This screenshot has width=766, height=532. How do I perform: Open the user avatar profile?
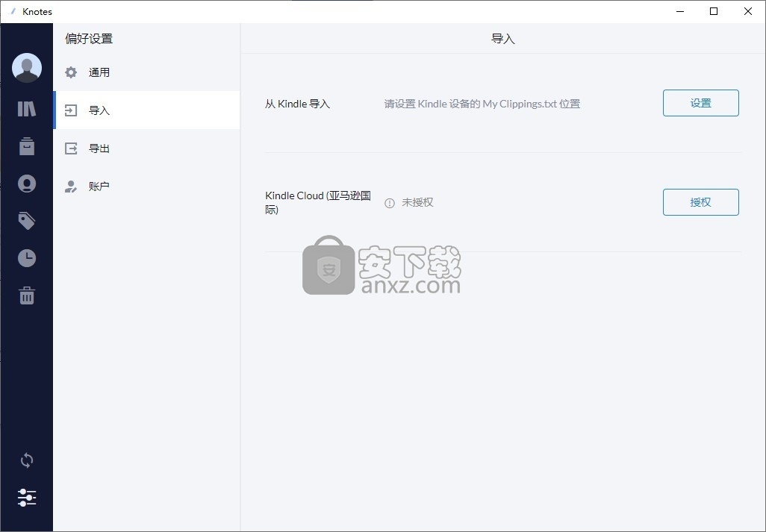point(27,68)
